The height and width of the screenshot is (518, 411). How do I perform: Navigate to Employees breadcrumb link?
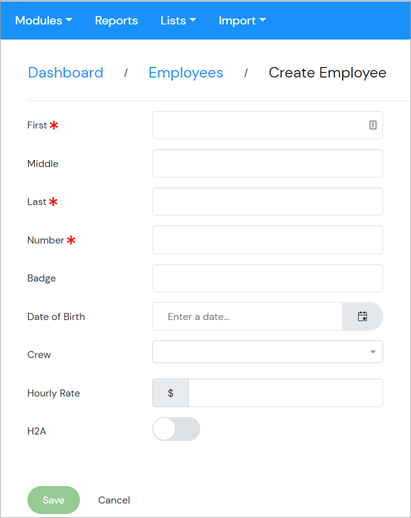(186, 73)
